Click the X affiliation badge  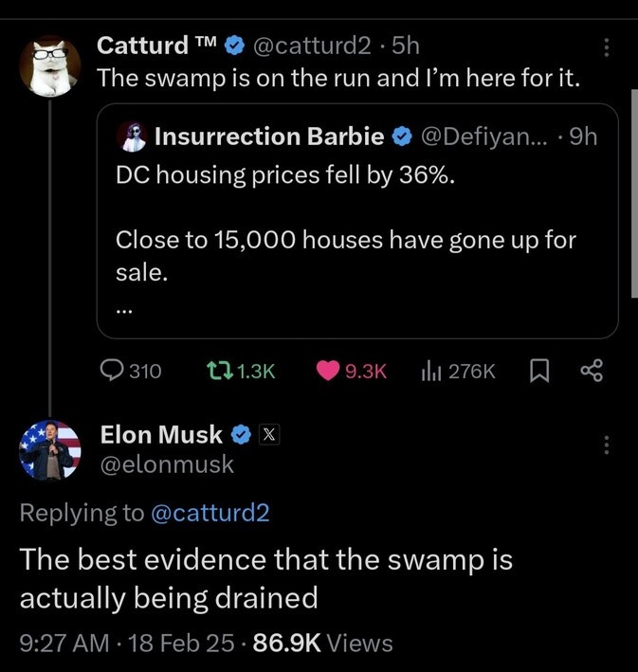[267, 435]
